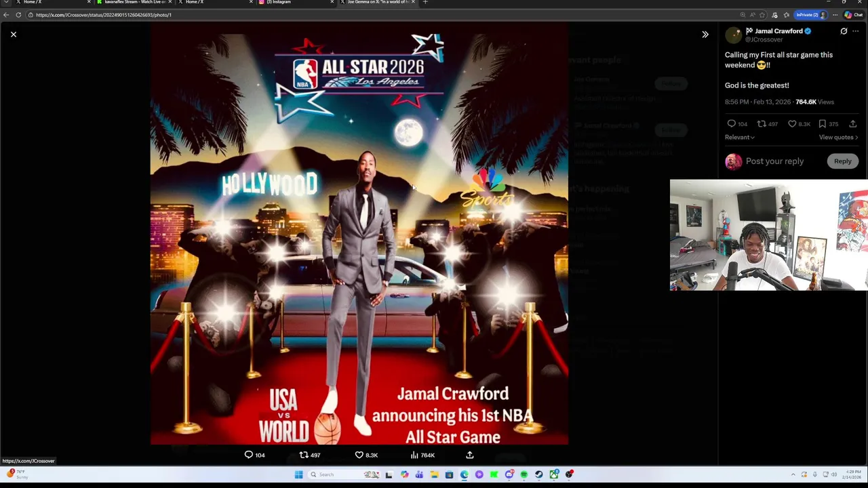Like button below photo showing 8.3K

[x=366, y=455]
